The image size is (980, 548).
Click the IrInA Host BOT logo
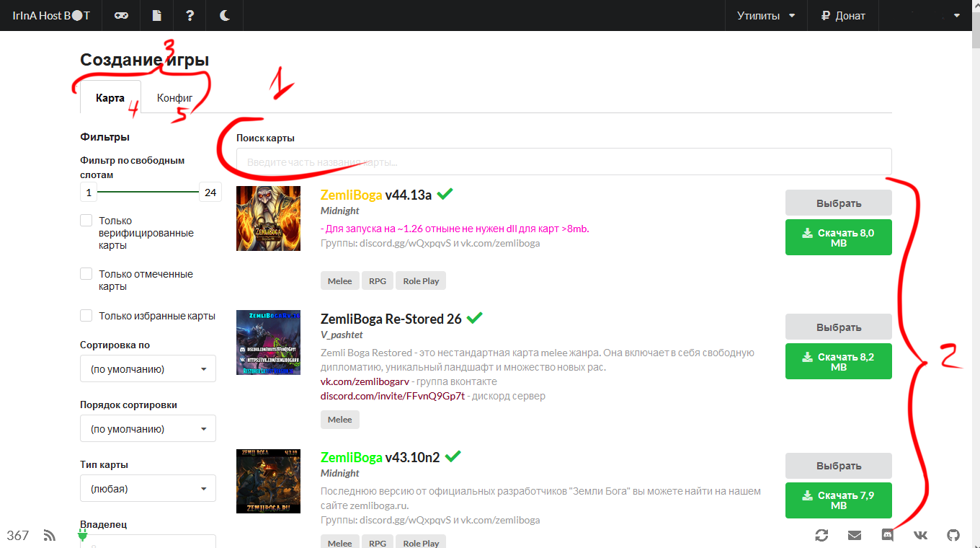point(51,16)
